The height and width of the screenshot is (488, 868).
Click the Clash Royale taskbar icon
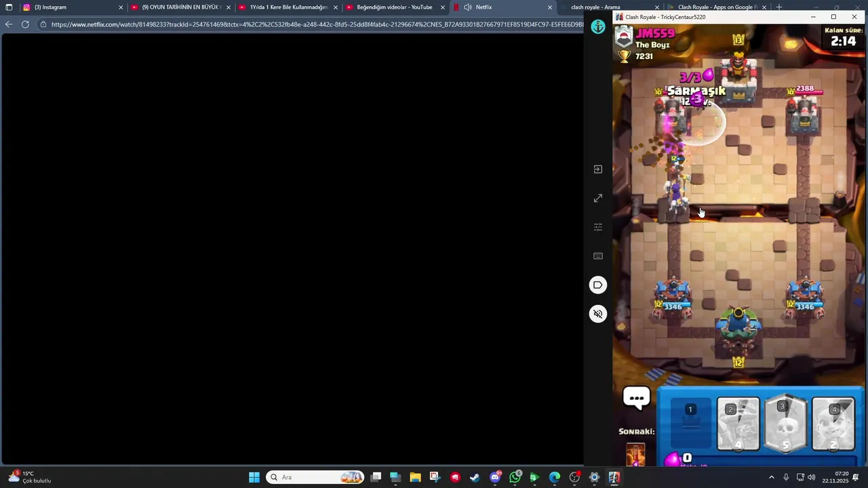click(614, 477)
